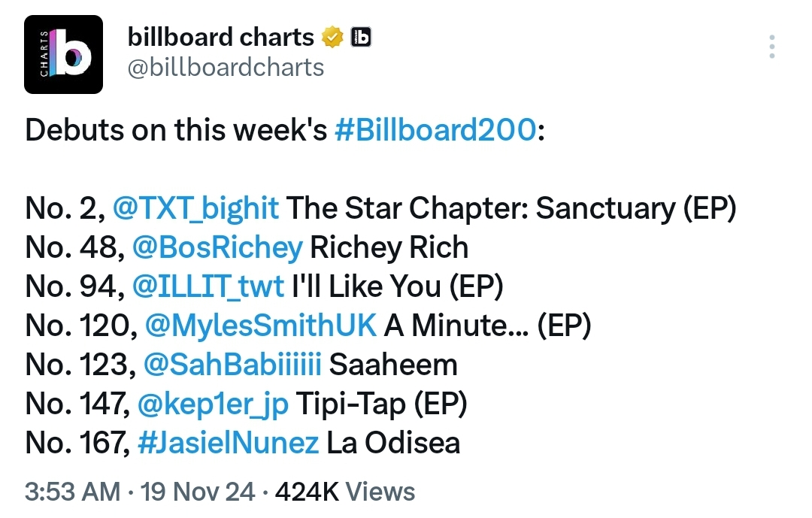
Task: Open the billboard charts profile picture
Action: (63, 54)
